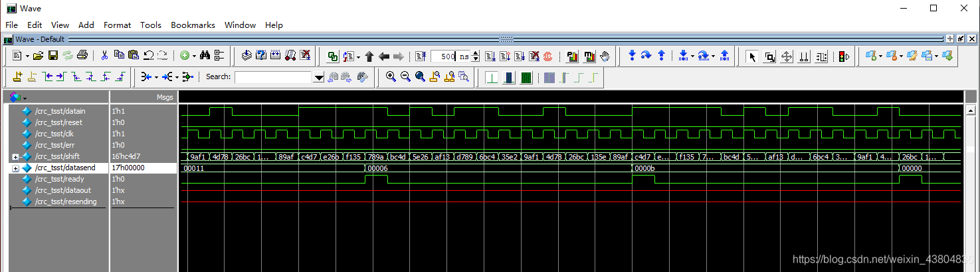Select the /crc_tsst/dataout signal
The width and height of the screenshot is (980, 272).
pos(62,190)
